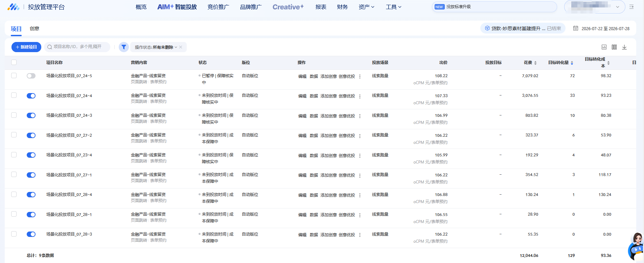
Task: Toggle the switch for 场景化投放项目_07_23-4
Action: click(x=31, y=155)
